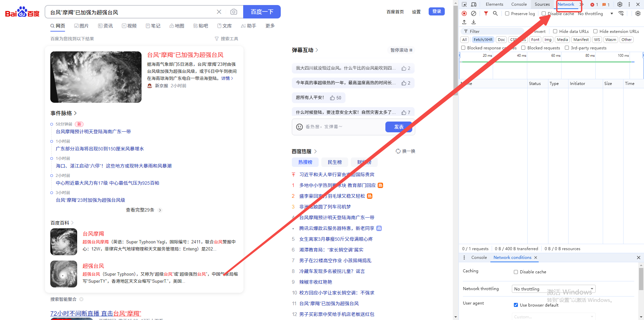Toggle the red network filter funnel icon
The width and height of the screenshot is (644, 320).
pyautogui.click(x=486, y=13)
